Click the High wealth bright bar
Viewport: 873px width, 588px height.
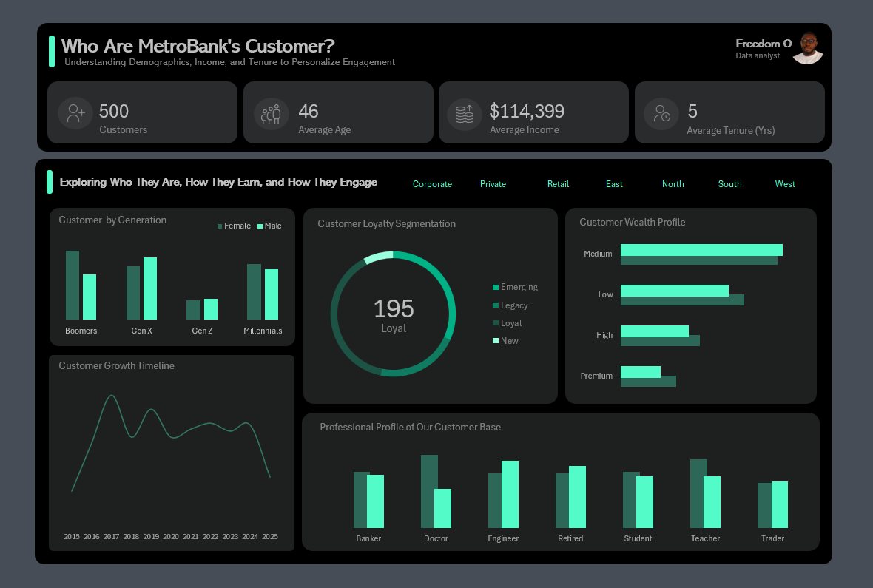click(655, 331)
